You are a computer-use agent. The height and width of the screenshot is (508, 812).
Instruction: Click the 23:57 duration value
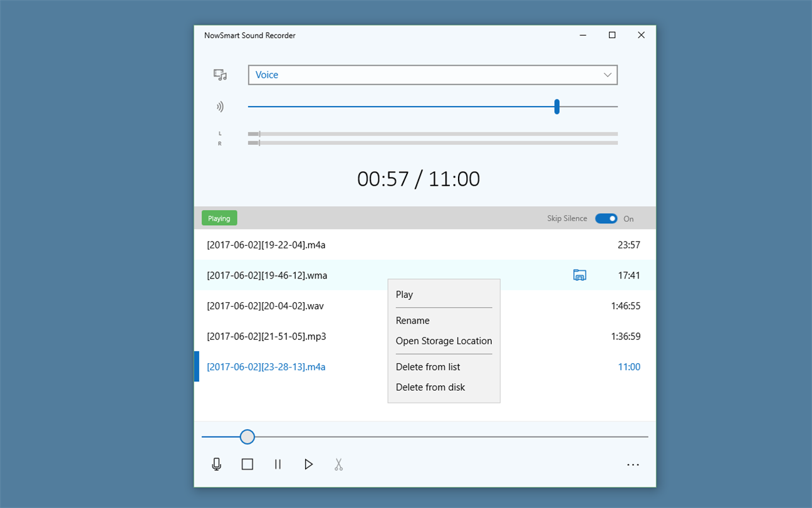629,245
